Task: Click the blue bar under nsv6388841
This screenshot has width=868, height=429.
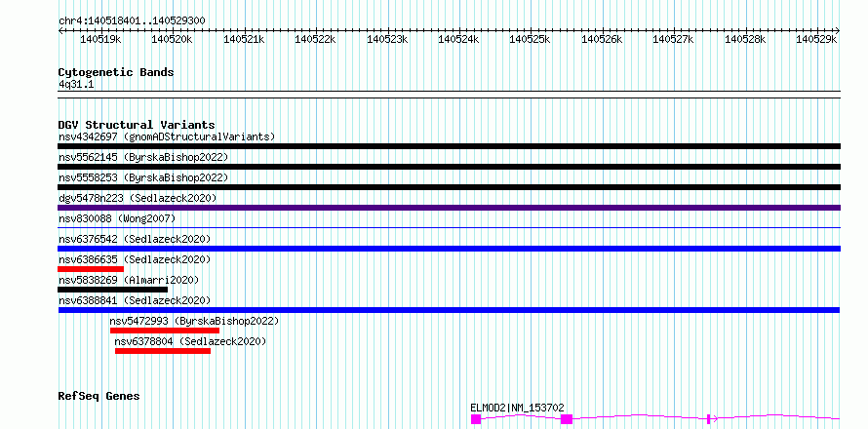Action: tap(449, 310)
